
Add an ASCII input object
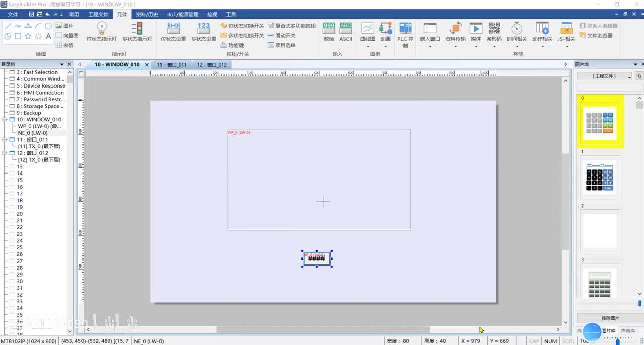[346, 32]
